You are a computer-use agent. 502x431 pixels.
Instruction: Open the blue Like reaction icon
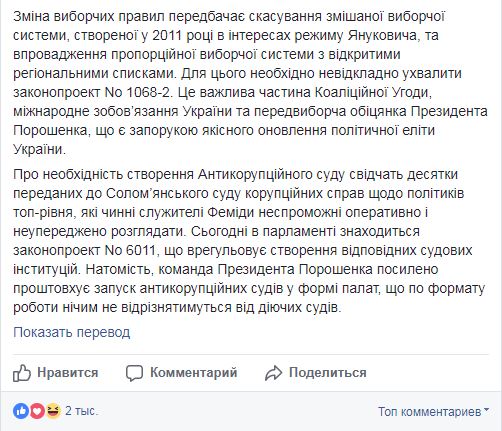(21, 411)
